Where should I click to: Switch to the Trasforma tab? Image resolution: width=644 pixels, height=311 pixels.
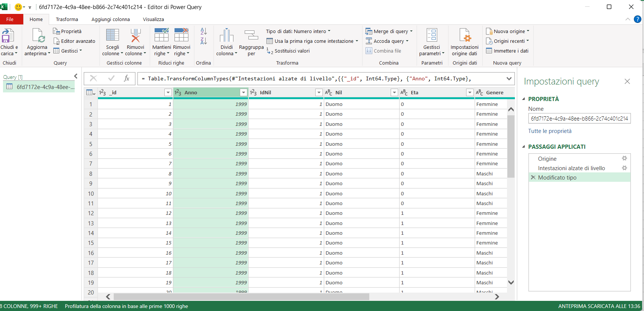click(x=67, y=20)
